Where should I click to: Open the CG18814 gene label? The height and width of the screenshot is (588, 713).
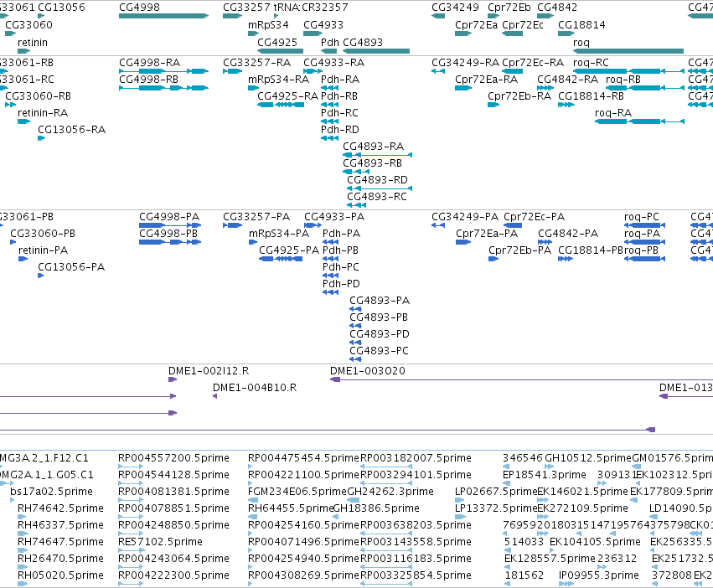click(x=581, y=25)
